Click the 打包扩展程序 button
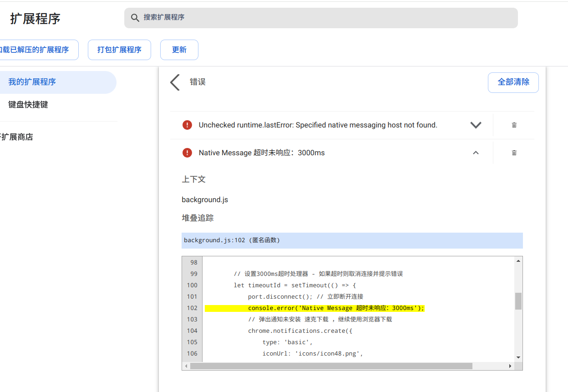Screen dimensions: 568x392 pos(119,50)
